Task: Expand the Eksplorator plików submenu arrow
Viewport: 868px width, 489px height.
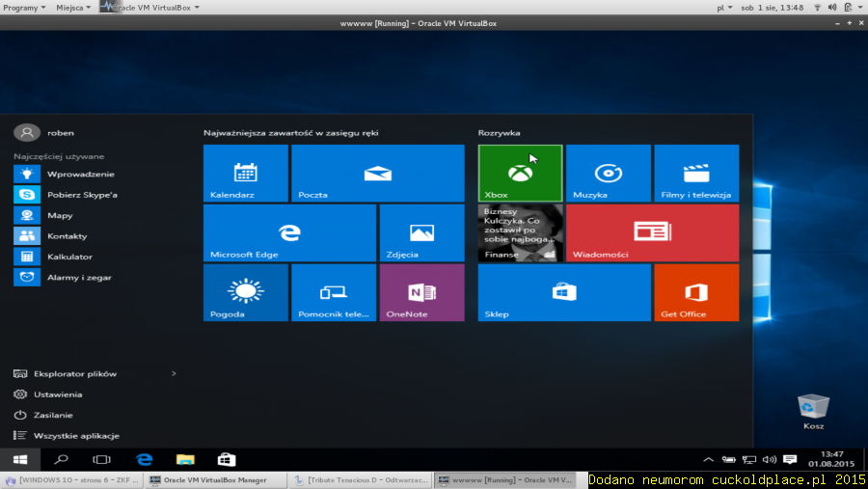Action: tap(174, 373)
